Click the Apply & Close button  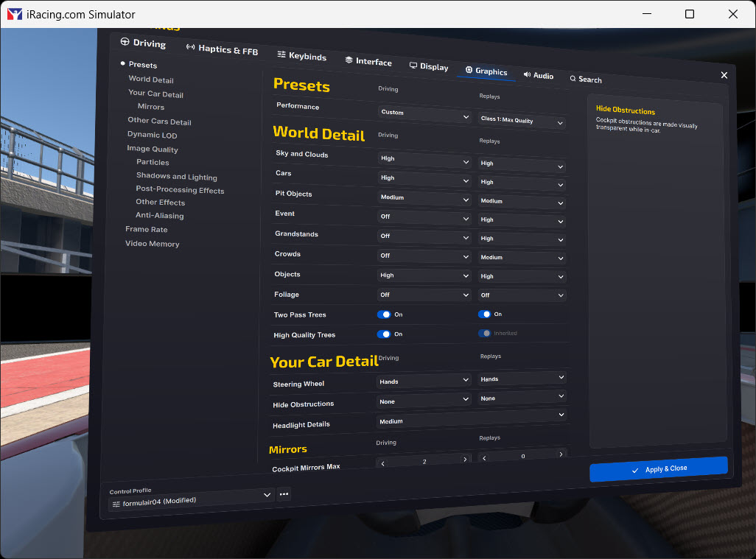pos(659,469)
